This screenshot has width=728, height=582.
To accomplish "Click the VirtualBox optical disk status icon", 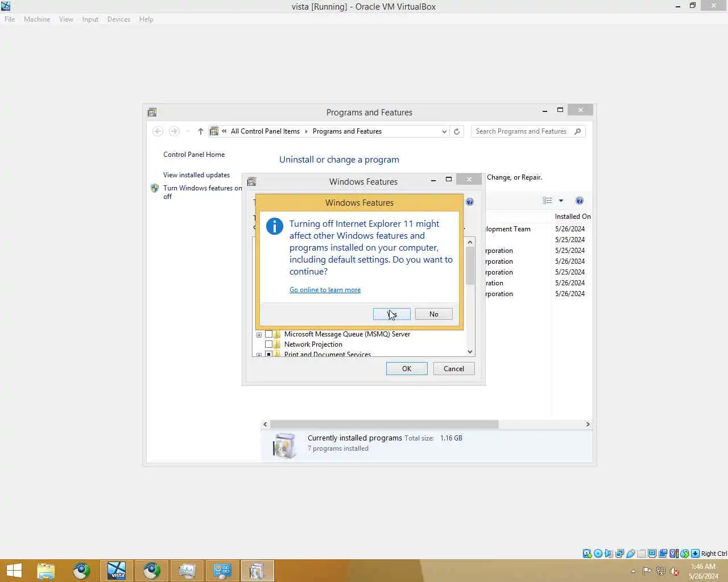I will click(x=598, y=554).
